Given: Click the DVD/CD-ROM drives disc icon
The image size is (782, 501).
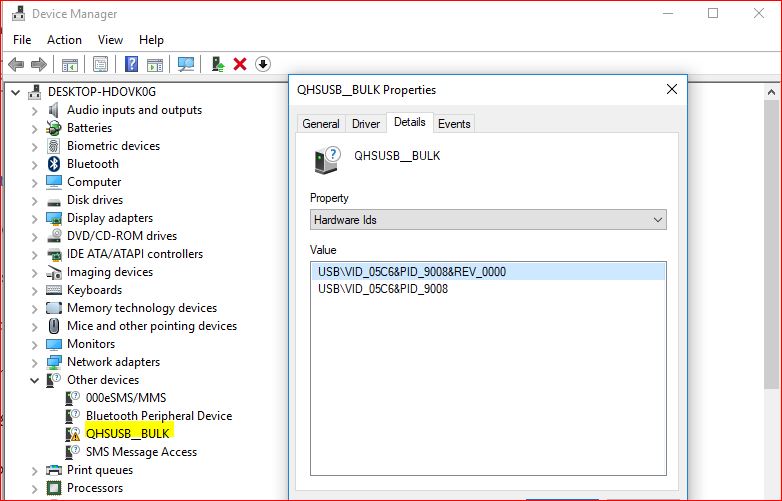Looking at the screenshot, I should coord(54,235).
